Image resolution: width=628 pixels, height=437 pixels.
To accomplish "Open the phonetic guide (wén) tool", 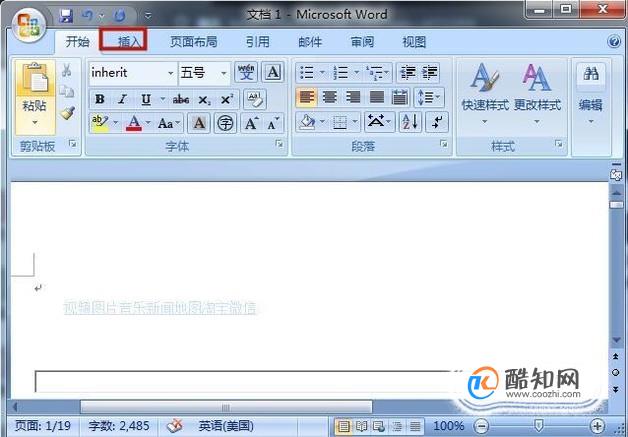I will [x=246, y=72].
